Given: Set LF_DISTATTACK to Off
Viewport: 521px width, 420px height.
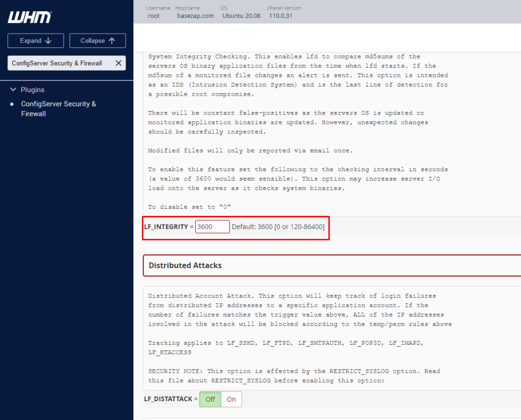Looking at the screenshot, I should coord(210,399).
